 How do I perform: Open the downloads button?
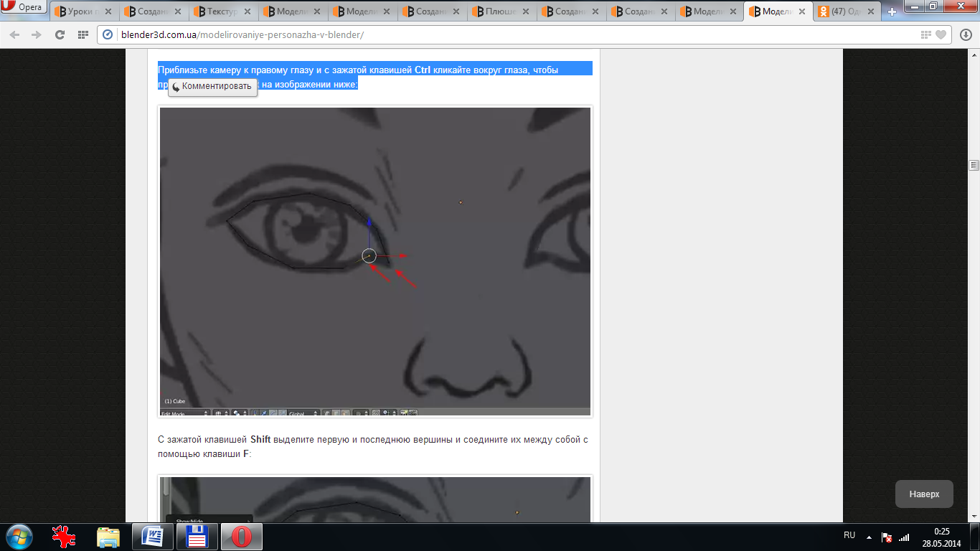coord(965,34)
